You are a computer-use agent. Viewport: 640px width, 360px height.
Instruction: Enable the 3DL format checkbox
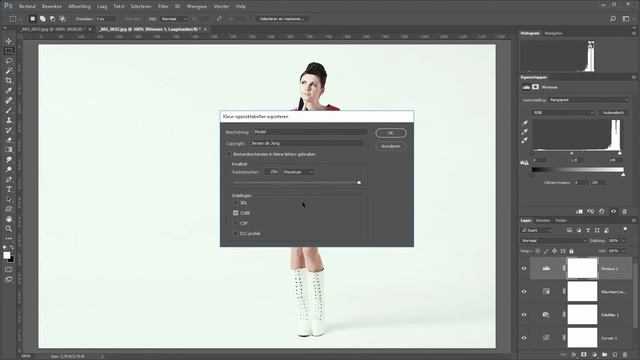(x=236, y=203)
